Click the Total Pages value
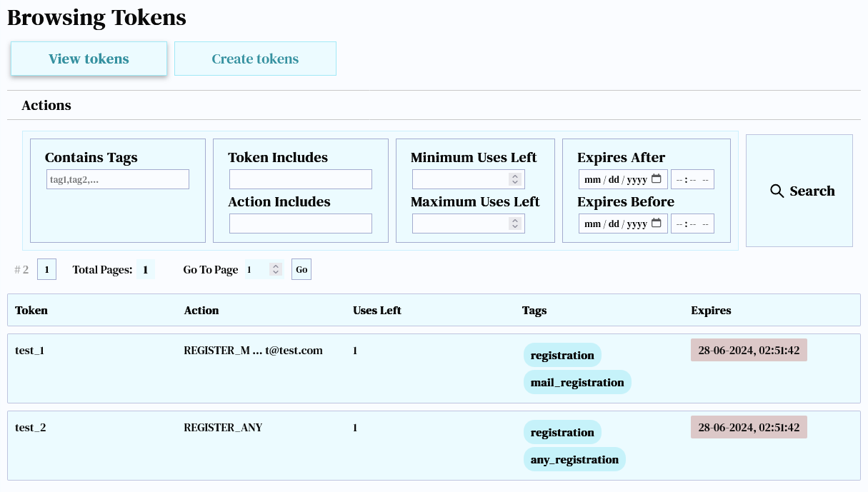This screenshot has width=868, height=492. click(x=145, y=270)
